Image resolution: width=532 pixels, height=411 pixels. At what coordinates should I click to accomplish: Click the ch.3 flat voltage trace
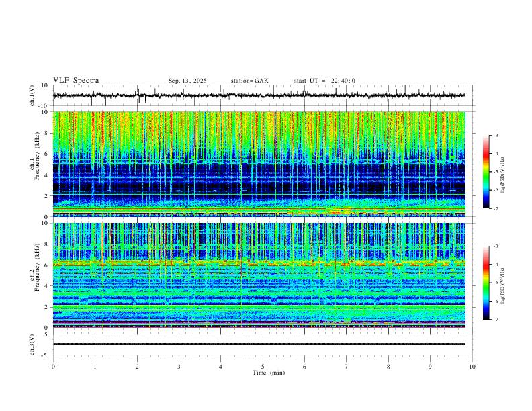click(x=259, y=344)
